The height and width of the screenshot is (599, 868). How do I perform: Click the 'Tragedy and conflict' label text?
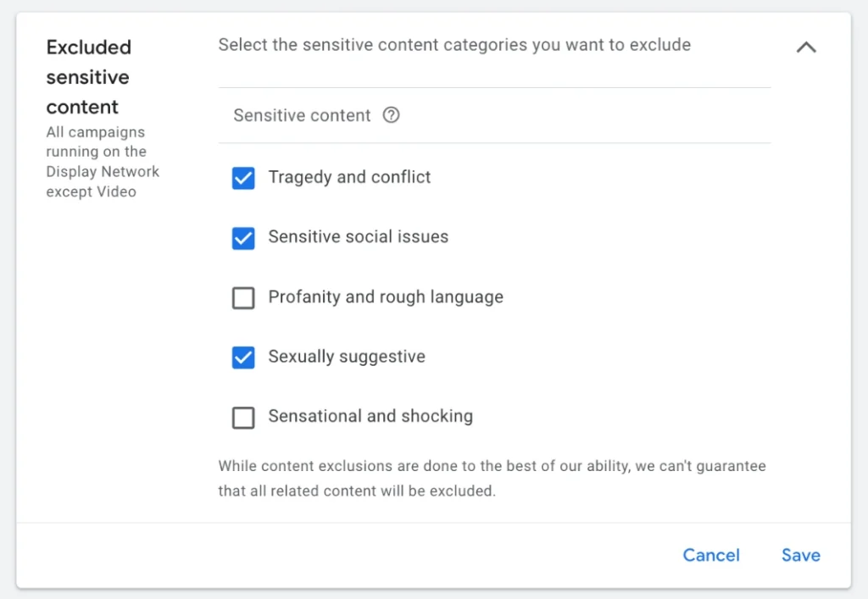click(349, 177)
